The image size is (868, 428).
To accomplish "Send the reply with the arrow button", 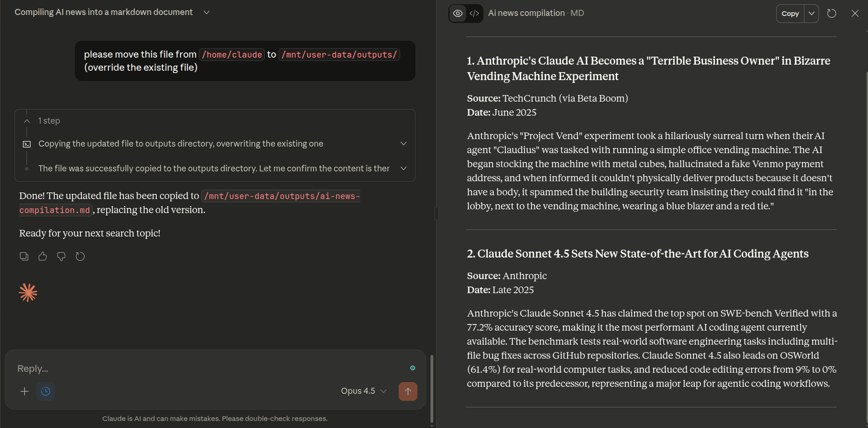I will coord(408,391).
